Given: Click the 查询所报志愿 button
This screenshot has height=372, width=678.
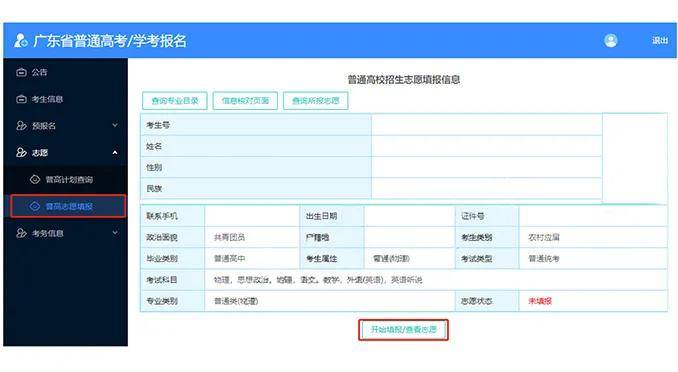Looking at the screenshot, I should [x=316, y=101].
